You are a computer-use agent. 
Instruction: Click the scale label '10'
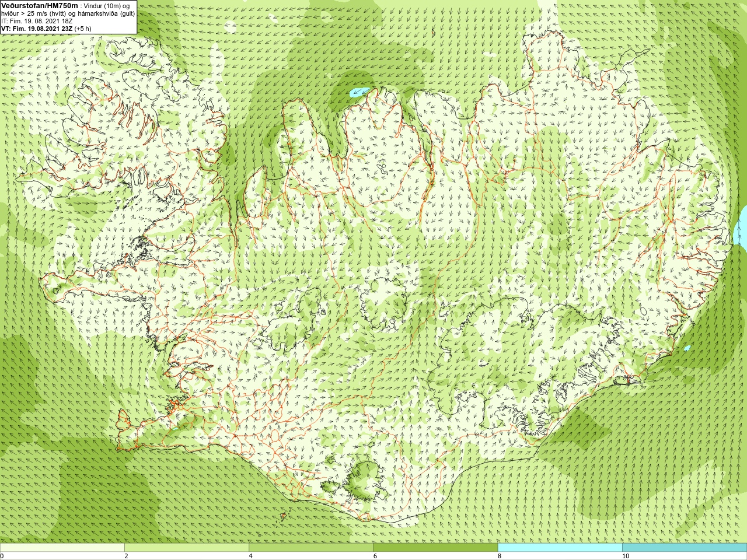pos(625,556)
